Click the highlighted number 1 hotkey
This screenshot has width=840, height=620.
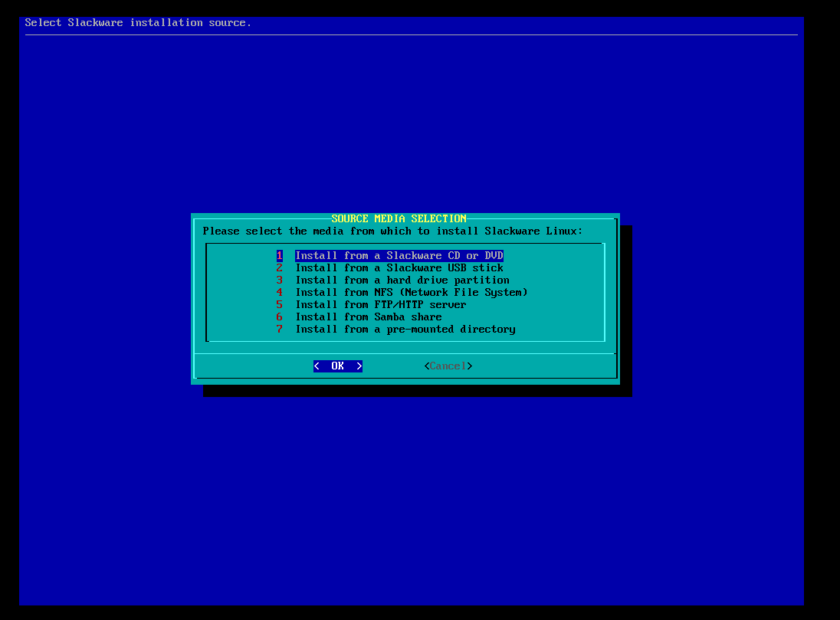(280, 256)
